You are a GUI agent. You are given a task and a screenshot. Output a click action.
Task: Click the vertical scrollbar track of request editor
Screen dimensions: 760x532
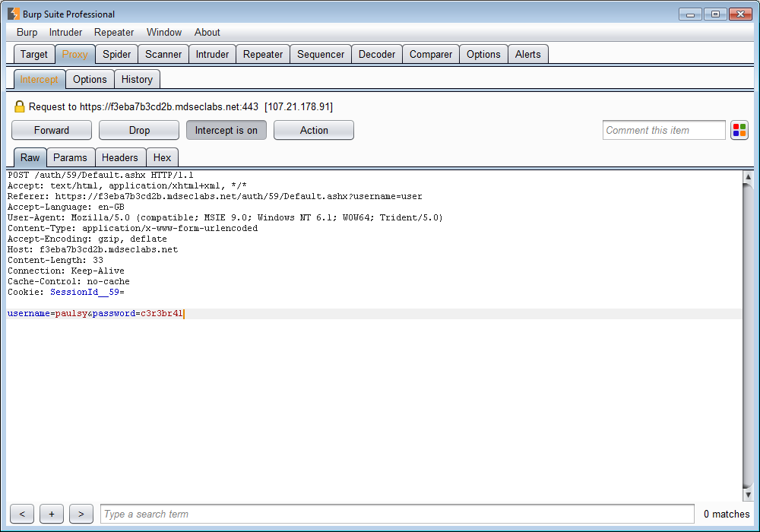click(748, 334)
